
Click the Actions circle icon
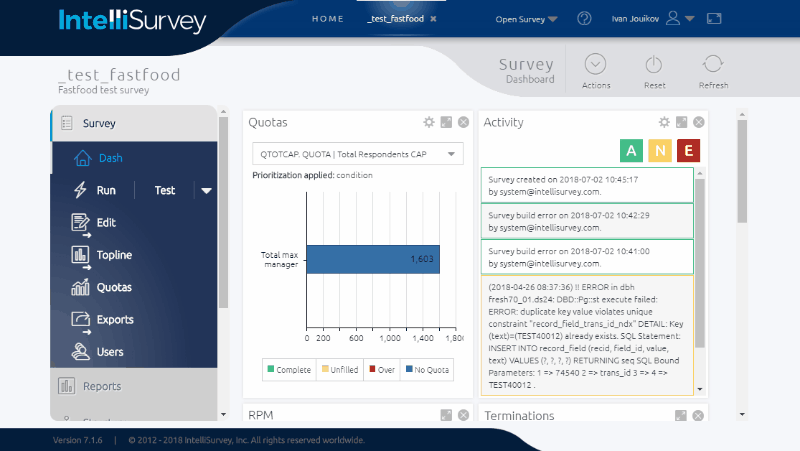tap(595, 65)
